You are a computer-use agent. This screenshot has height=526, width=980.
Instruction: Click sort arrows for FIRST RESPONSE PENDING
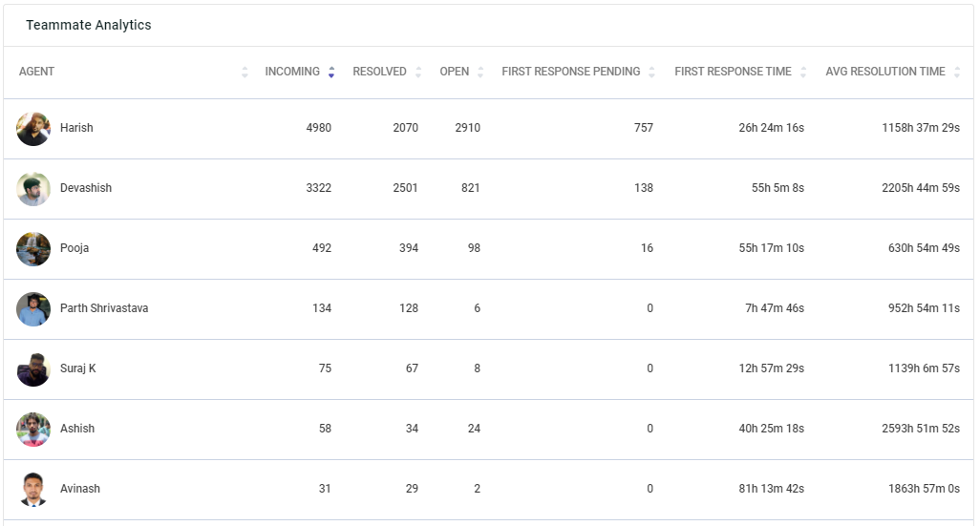(651, 72)
